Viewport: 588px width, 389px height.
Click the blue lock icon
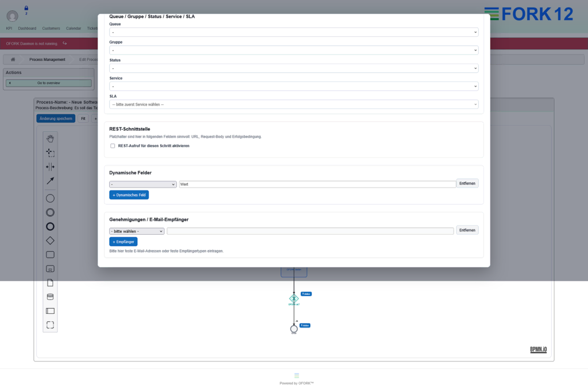pyautogui.click(x=26, y=8)
